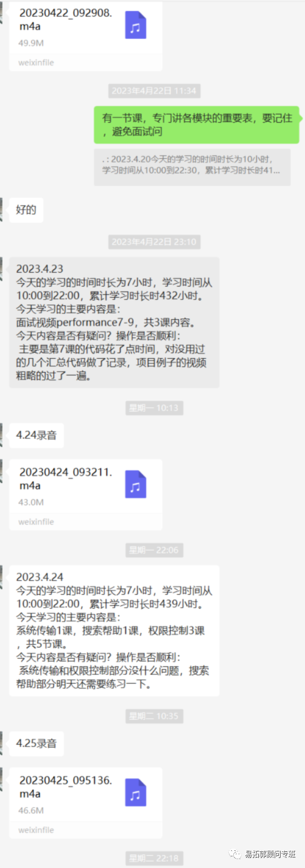The height and width of the screenshot is (868, 305).
Task: Click the 4.24录音 message bubble
Action: point(37,435)
